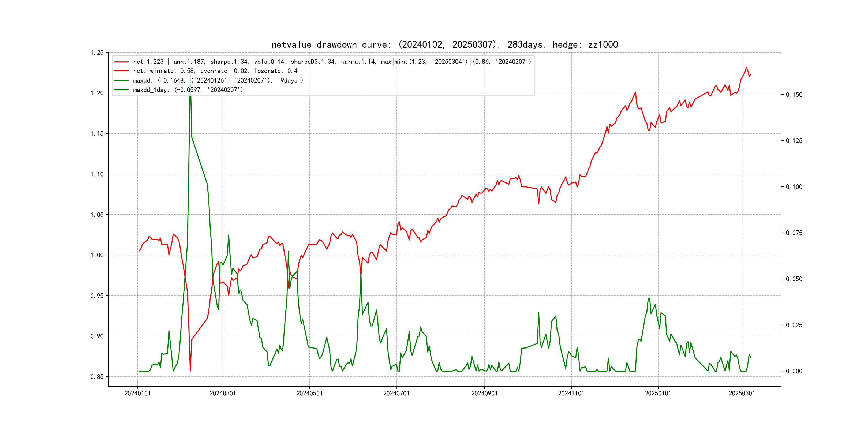
Task: Click the 20240101 x-axis date label
Action: 137,393
